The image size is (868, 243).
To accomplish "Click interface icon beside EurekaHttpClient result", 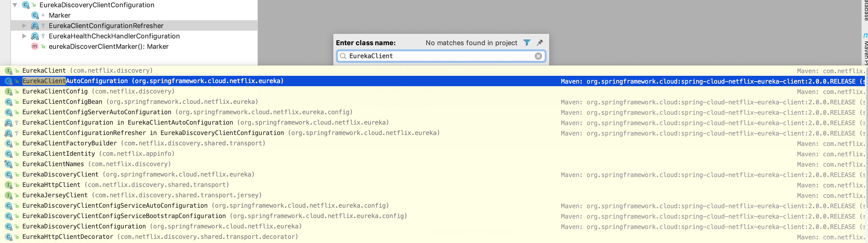I will pyautogui.click(x=8, y=185).
